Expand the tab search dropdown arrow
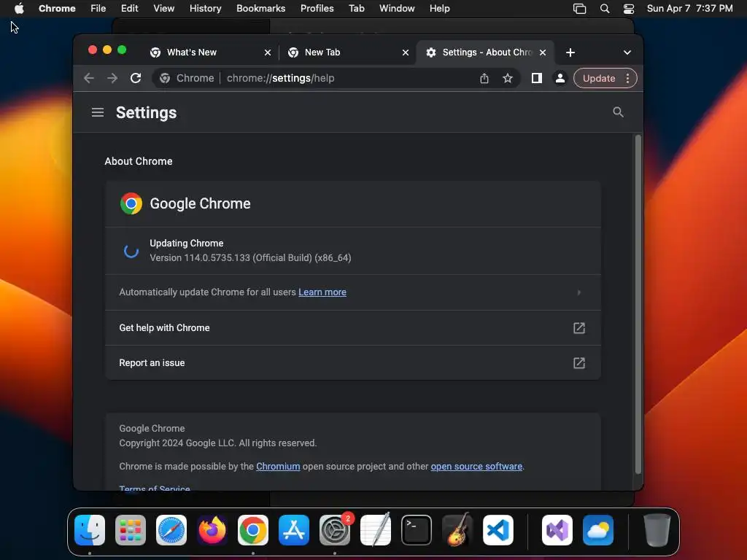 tap(627, 52)
